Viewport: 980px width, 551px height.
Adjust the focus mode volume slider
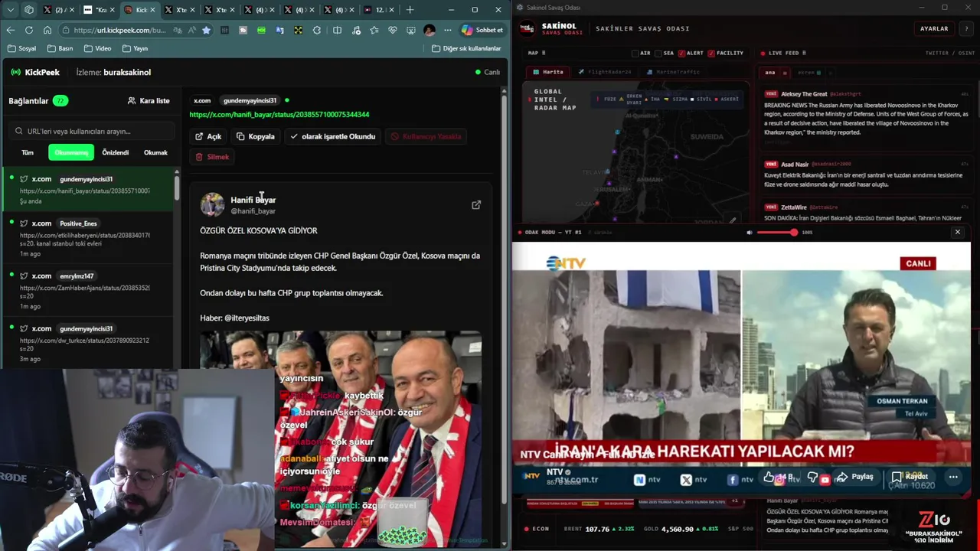tap(777, 232)
